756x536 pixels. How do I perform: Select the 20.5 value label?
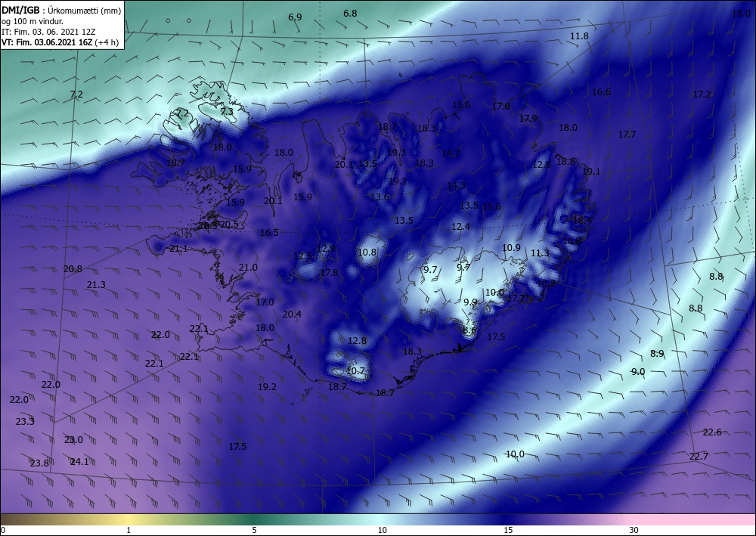[229, 224]
